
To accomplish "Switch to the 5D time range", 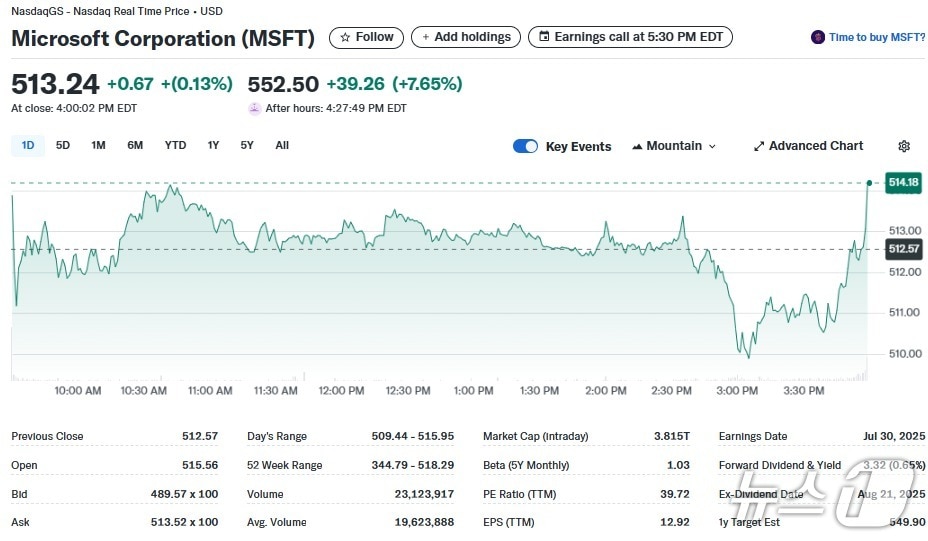I will (63, 145).
